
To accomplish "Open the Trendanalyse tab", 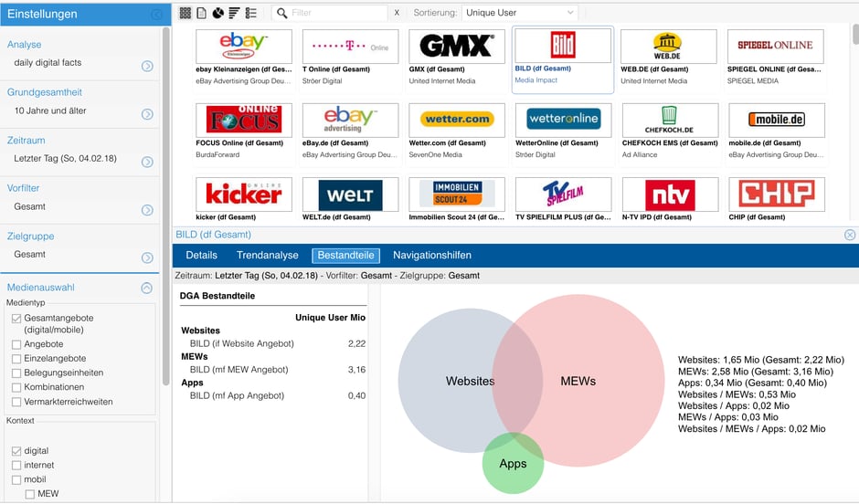I will click(x=268, y=256).
